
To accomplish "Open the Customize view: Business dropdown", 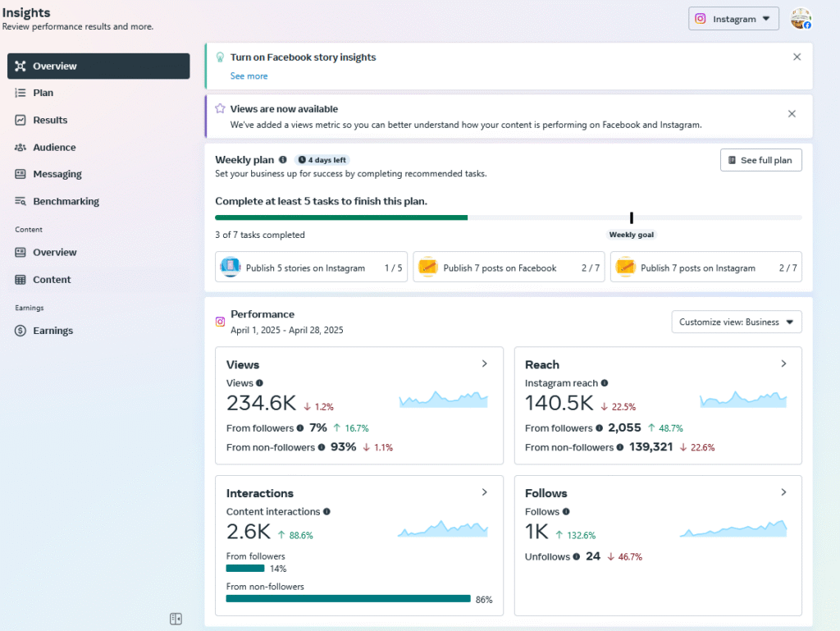I will click(x=736, y=322).
